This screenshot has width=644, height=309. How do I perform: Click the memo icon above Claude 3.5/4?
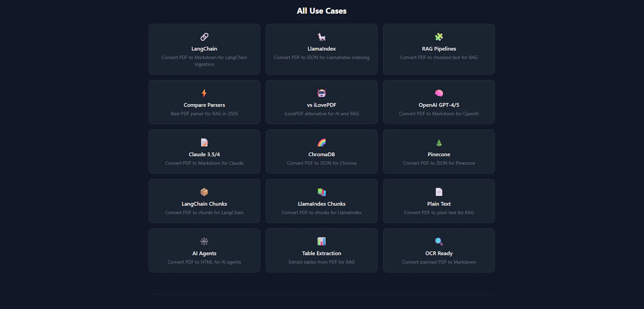click(204, 143)
